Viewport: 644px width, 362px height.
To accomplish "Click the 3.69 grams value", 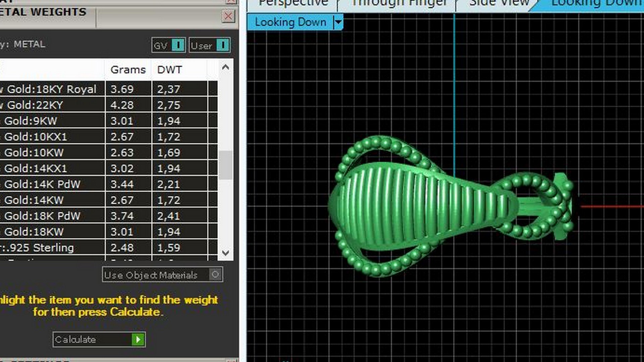I will coord(122,89).
